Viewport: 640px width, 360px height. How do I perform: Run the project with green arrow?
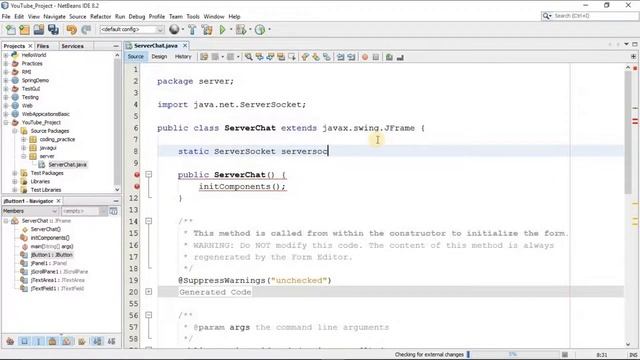click(222, 29)
